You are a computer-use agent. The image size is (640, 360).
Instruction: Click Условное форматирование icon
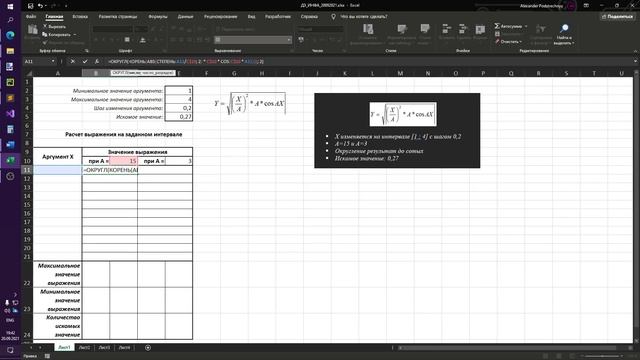pos(368,29)
